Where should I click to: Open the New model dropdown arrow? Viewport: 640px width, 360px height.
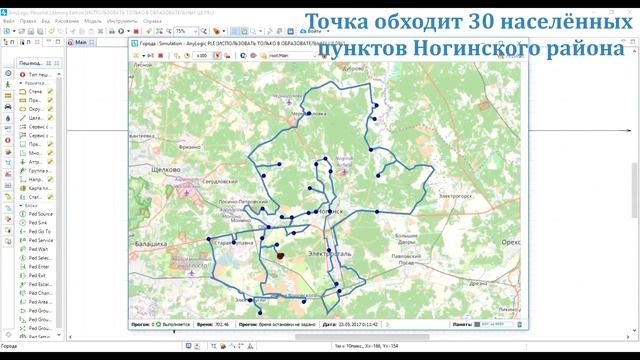pos(13,31)
